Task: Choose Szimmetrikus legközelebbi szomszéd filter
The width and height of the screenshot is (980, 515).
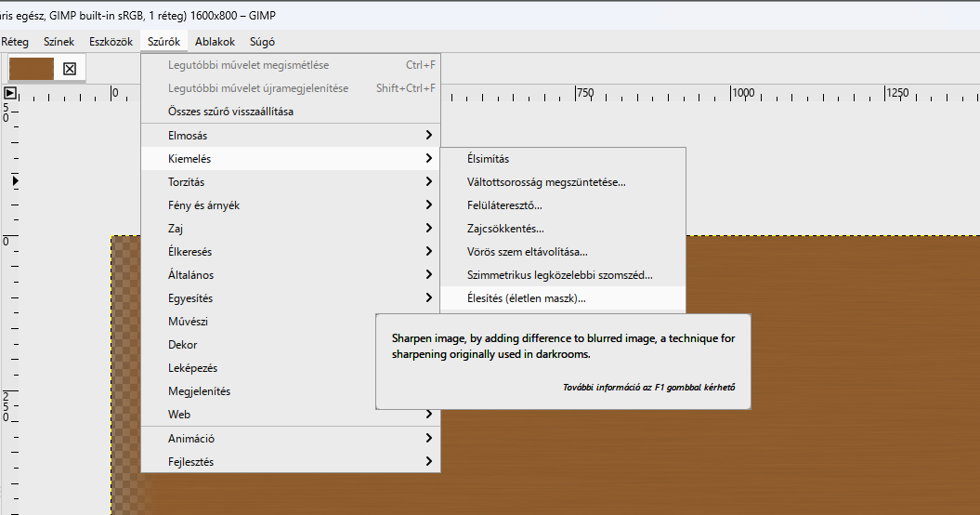Action: point(563,275)
